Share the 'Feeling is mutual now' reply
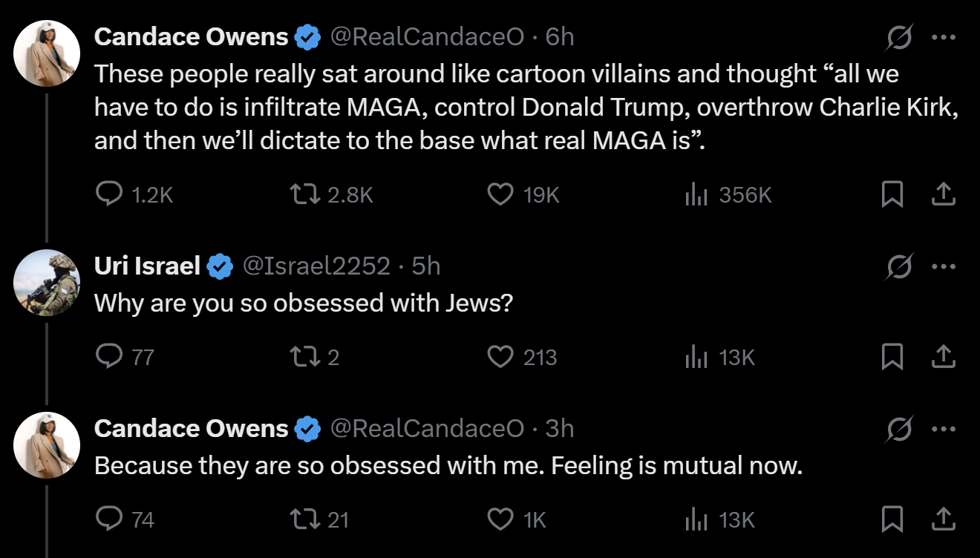Image resolution: width=980 pixels, height=558 pixels. 942,519
